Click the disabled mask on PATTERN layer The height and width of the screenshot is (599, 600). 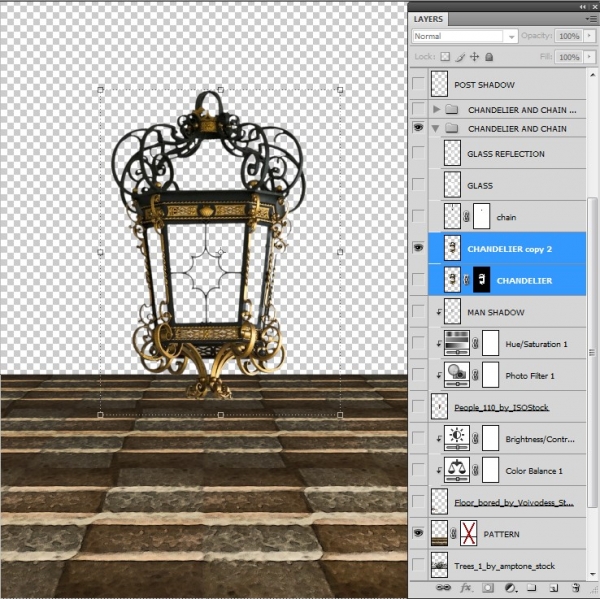[468, 533]
